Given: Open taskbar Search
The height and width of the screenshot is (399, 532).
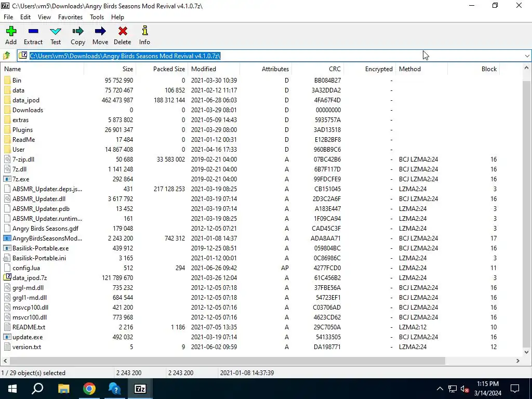Looking at the screenshot, I should coord(37,389).
